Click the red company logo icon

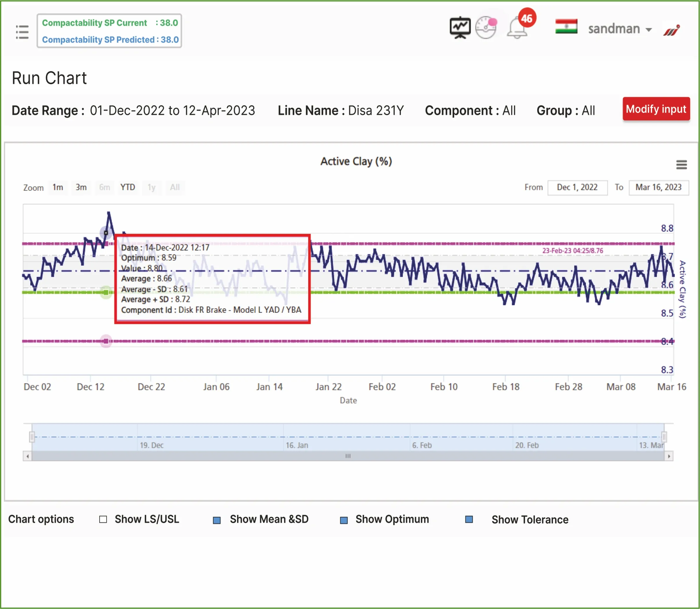click(x=671, y=30)
